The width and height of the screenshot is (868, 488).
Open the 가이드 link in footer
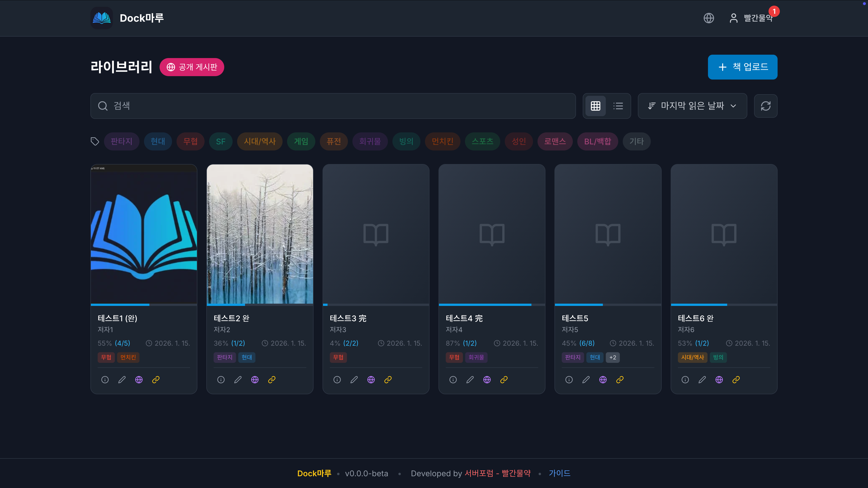(559, 473)
